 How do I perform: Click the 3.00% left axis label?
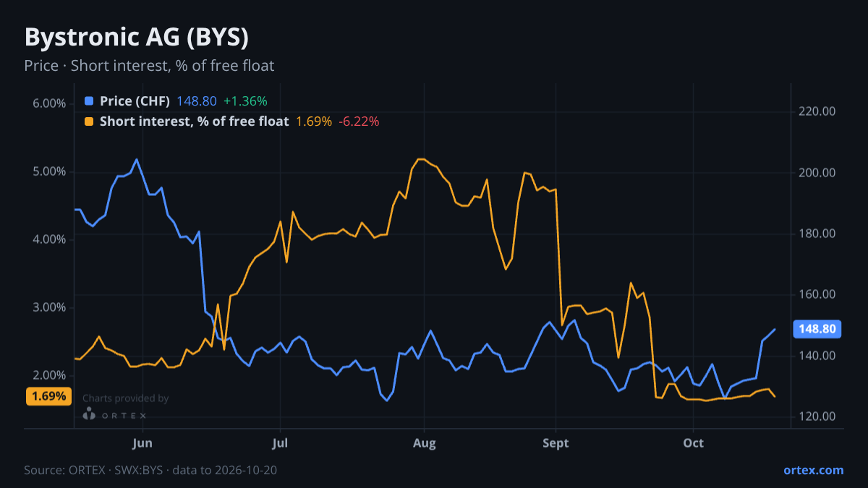pyautogui.click(x=49, y=307)
